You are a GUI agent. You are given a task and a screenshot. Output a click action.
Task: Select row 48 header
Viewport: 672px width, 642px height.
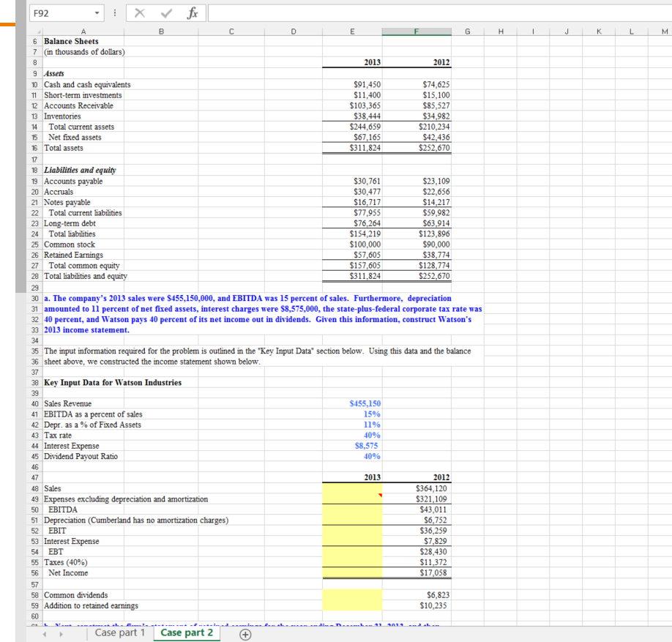(34, 488)
